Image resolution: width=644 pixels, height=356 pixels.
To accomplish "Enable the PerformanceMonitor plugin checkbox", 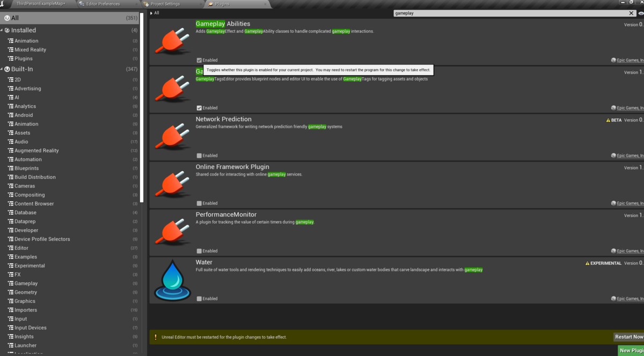I will [199, 251].
